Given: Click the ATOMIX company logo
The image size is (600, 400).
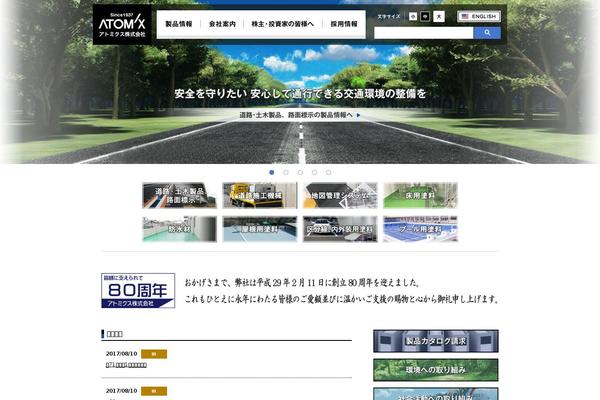Looking at the screenshot, I should click(x=122, y=25).
